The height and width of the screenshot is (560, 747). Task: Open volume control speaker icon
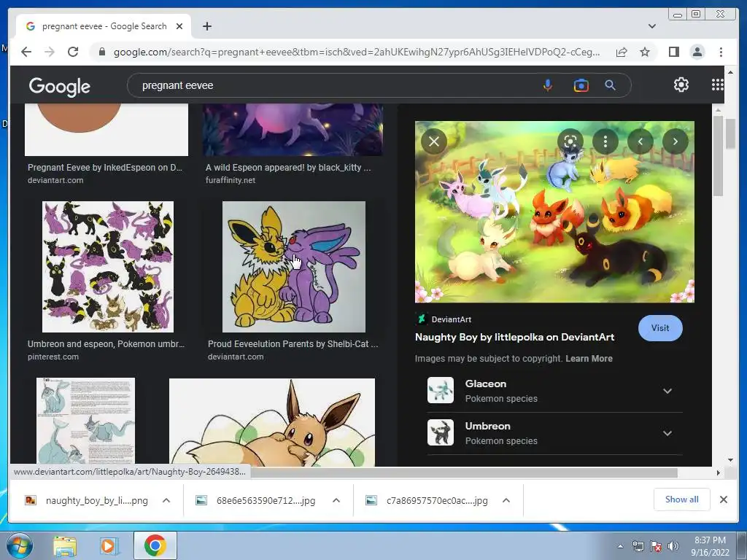[673, 546]
